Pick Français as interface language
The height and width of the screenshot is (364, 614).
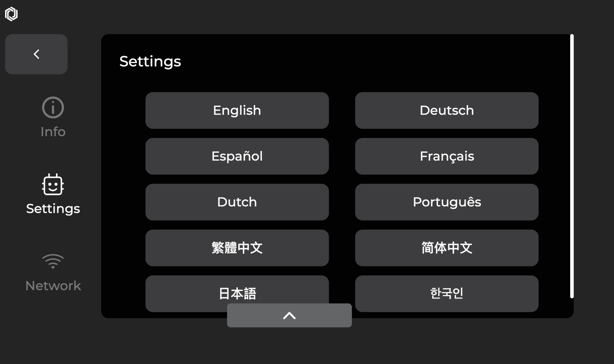pos(447,156)
